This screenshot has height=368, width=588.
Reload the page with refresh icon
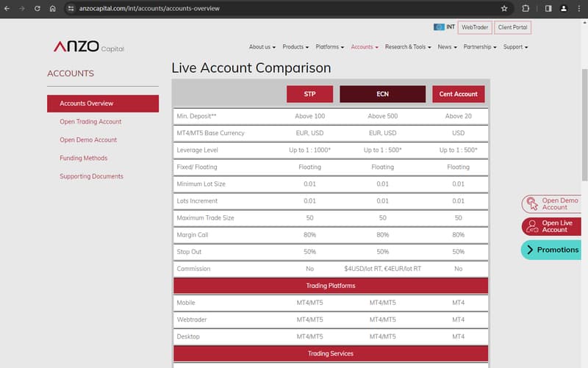click(x=37, y=8)
